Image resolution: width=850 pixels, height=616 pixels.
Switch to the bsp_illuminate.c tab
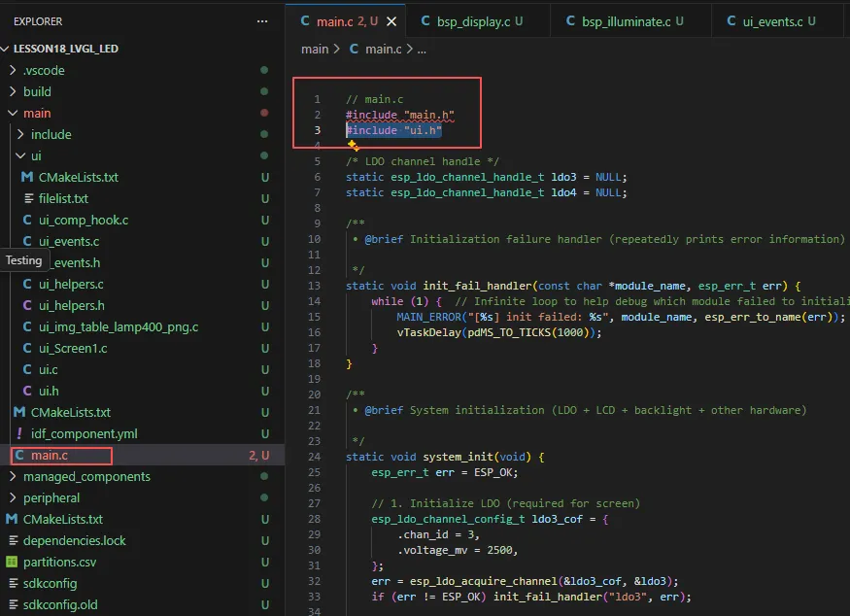[626, 21]
